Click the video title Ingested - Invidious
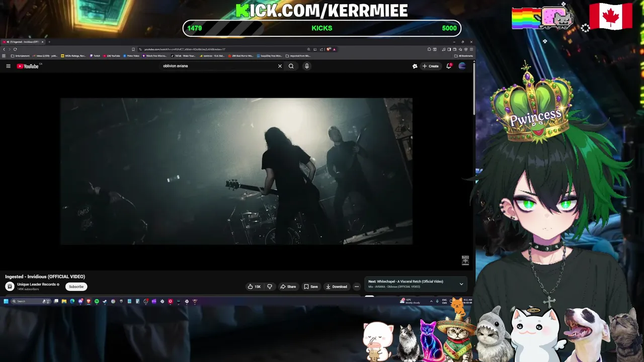 click(x=45, y=277)
